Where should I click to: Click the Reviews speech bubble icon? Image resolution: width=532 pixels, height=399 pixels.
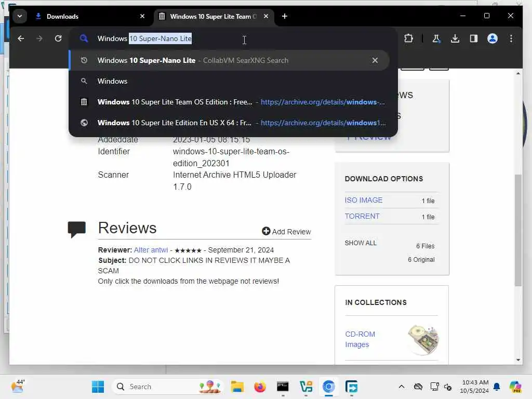pos(77,229)
